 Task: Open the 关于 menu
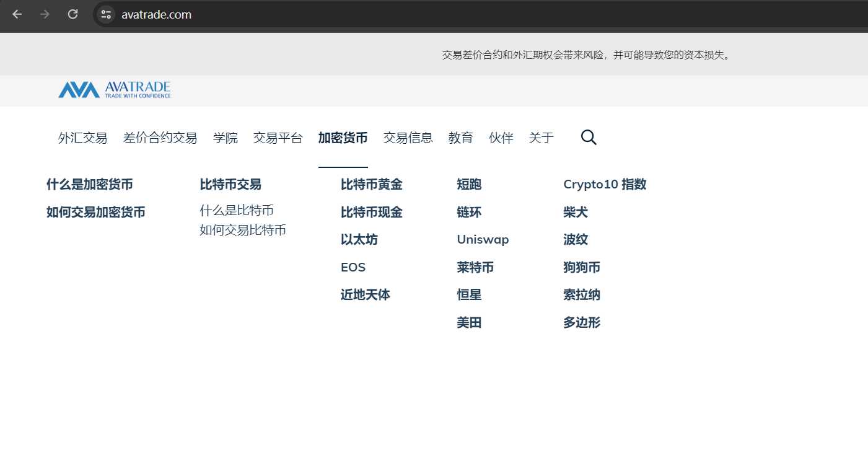(x=541, y=138)
